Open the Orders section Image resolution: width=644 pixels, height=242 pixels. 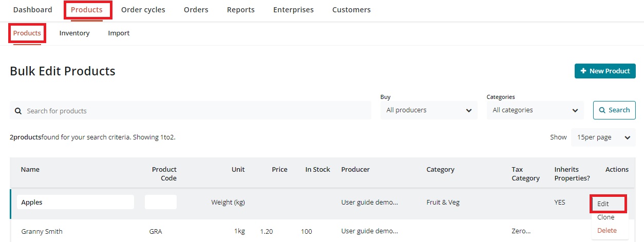click(196, 10)
